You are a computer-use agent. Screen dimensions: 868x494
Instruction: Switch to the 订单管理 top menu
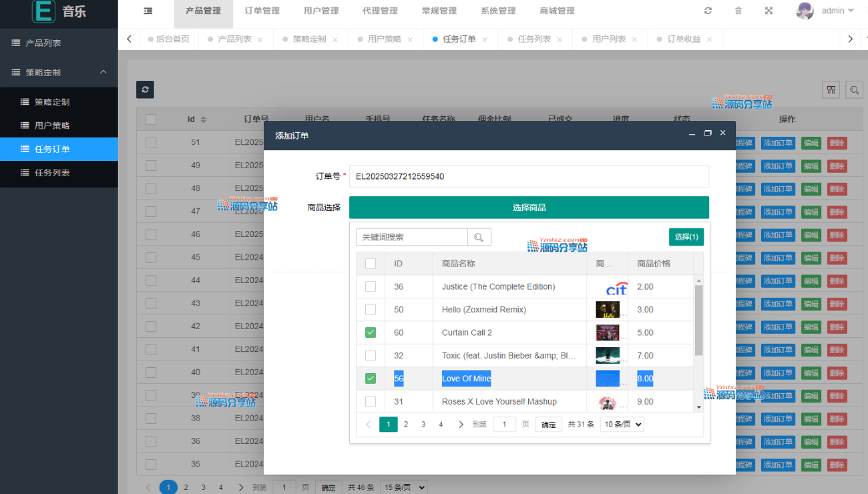tap(262, 11)
